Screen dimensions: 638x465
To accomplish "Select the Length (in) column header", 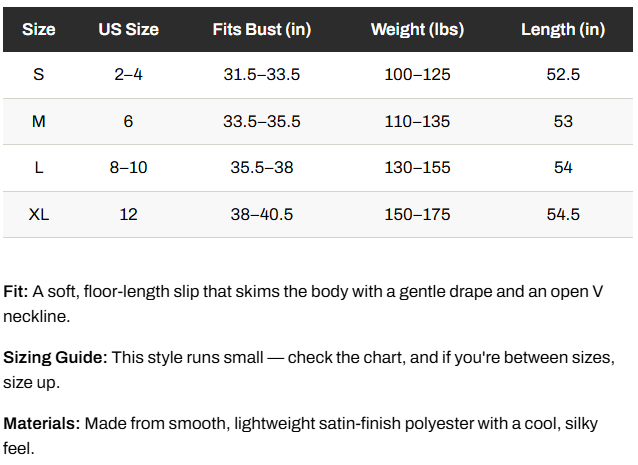I will coord(563,29).
